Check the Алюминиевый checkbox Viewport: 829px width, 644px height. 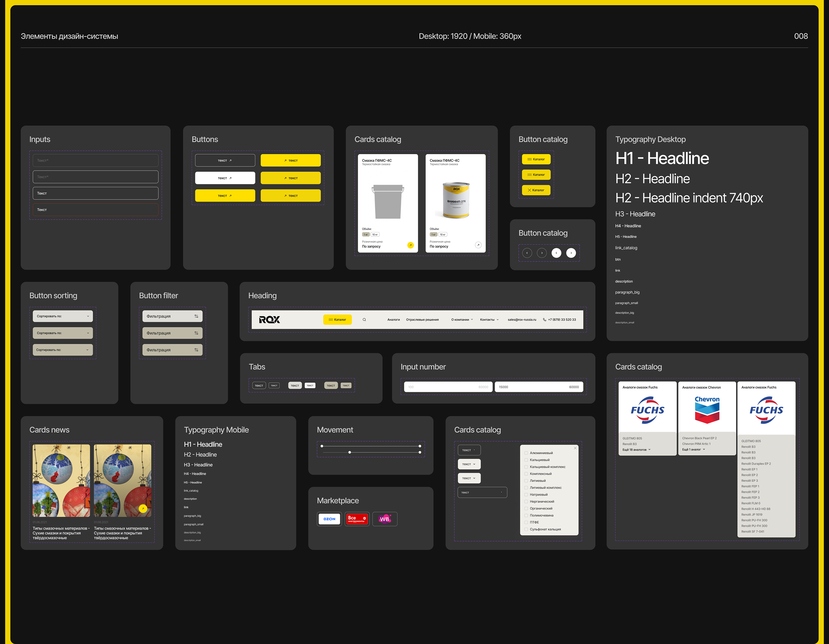point(526,453)
